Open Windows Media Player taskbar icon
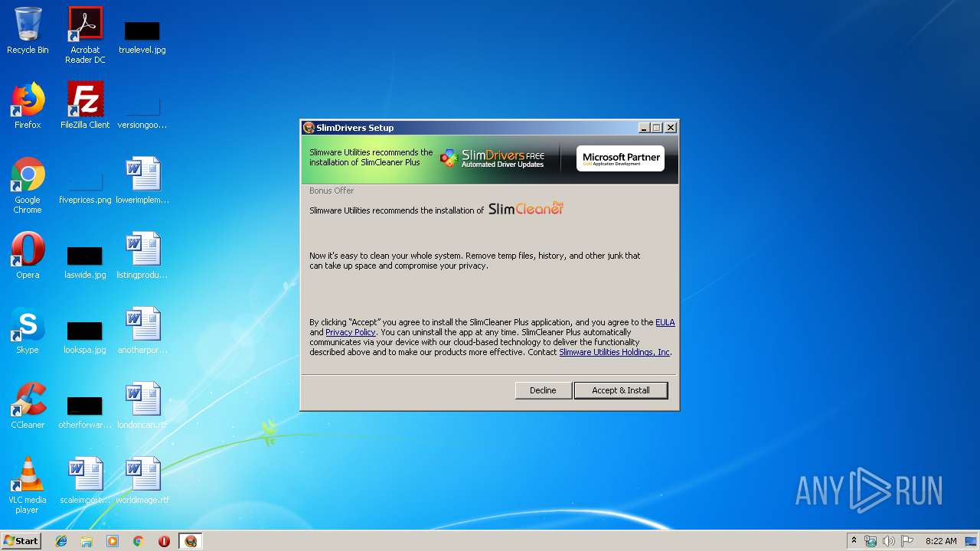This screenshot has width=980, height=551. (113, 541)
